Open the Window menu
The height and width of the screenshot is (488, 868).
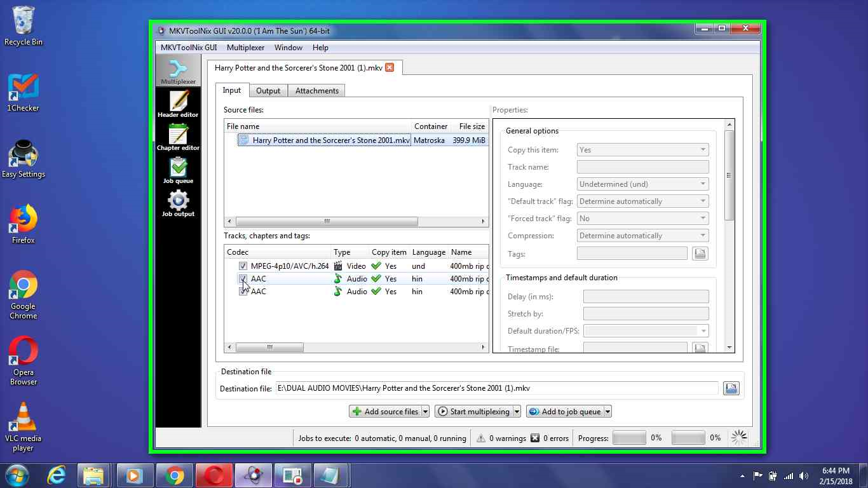[288, 48]
